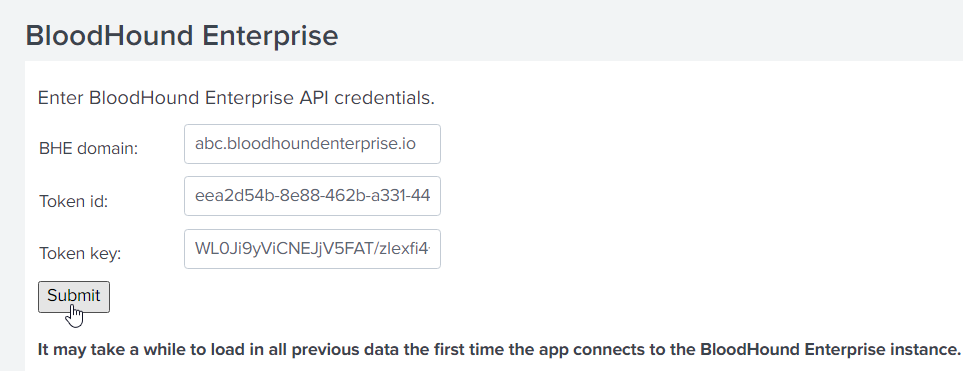Submit the BloodHound API credentials form
Image resolution: width=963 pixels, height=371 pixels.
click(74, 297)
